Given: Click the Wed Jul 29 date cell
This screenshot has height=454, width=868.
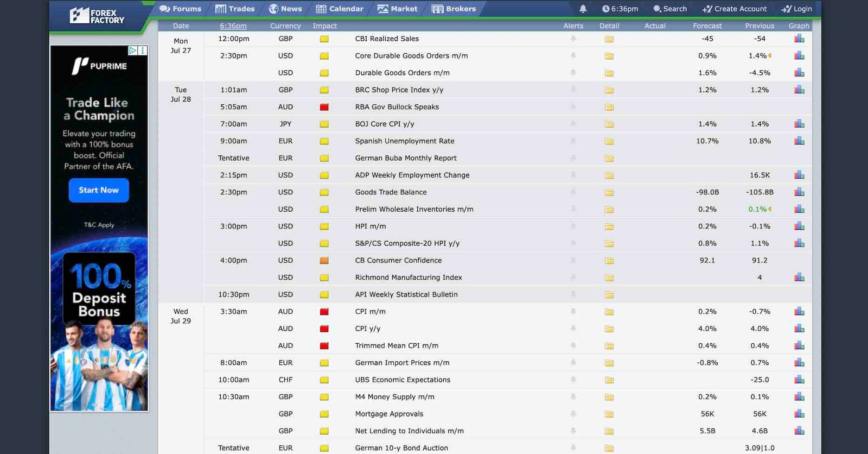Looking at the screenshot, I should click(x=181, y=316).
